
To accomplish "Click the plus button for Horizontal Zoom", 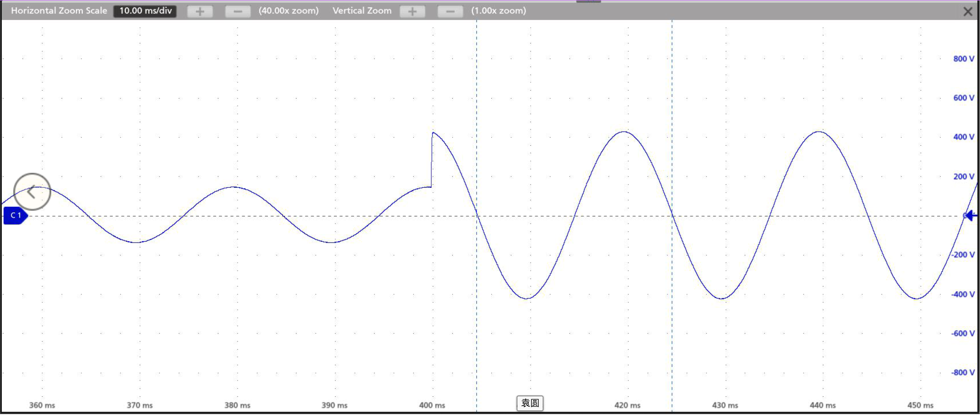I will [x=200, y=11].
